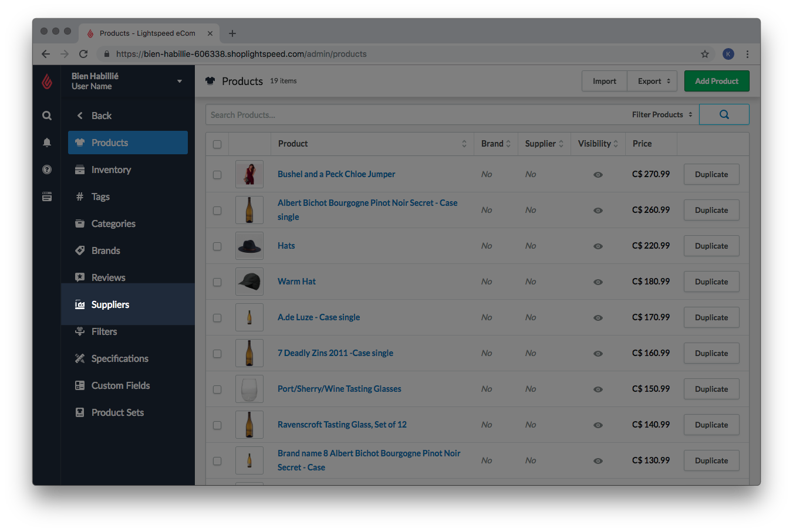Open the Albert Bichot Bourgogne Pinot Noir Secret - Case single link

click(x=367, y=210)
